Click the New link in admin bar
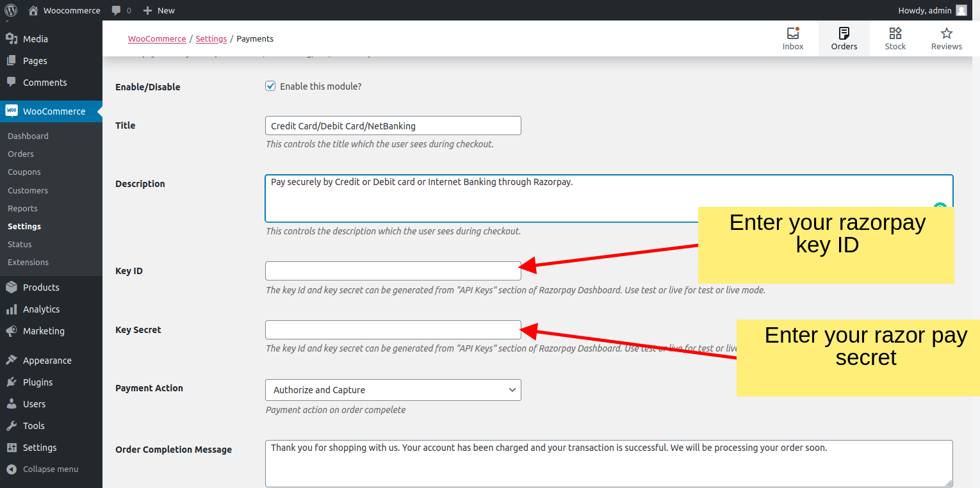Screen dimensions: 980x488 (x=166, y=10)
